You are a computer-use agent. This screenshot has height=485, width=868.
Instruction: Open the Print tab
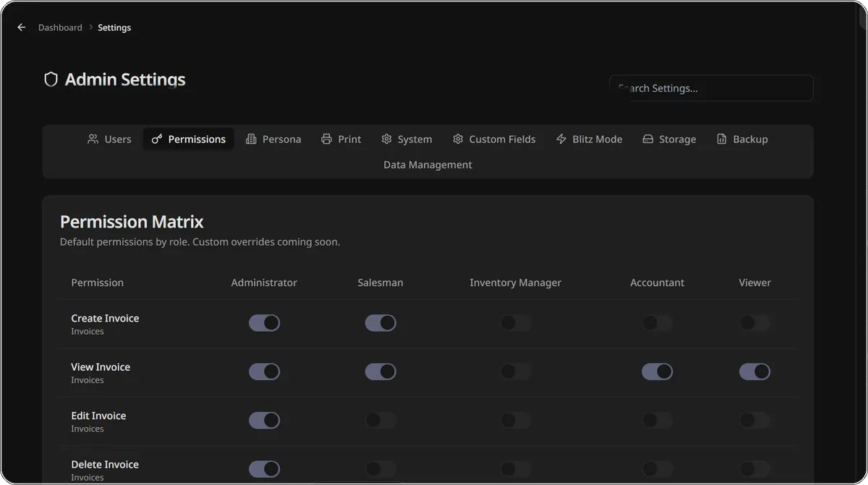[x=341, y=139]
